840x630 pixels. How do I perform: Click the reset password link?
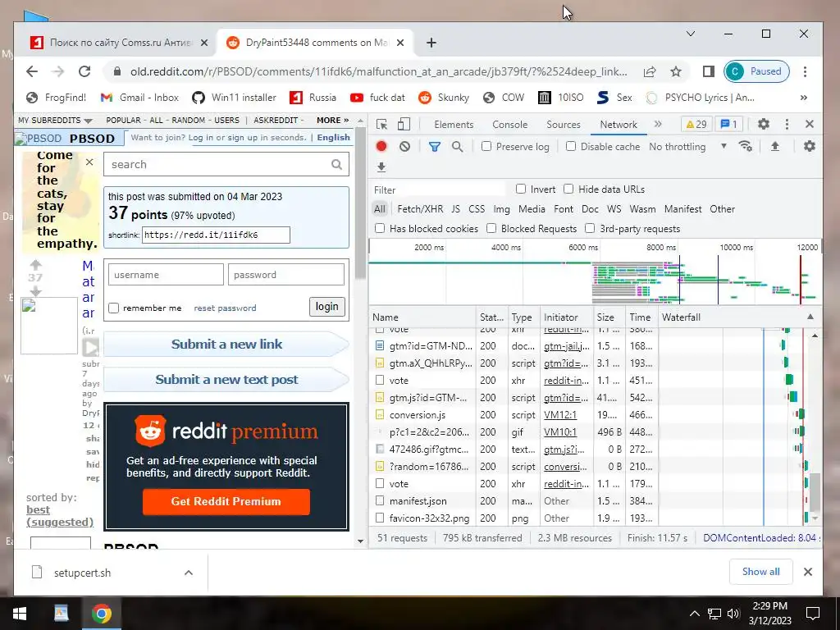pyautogui.click(x=225, y=308)
